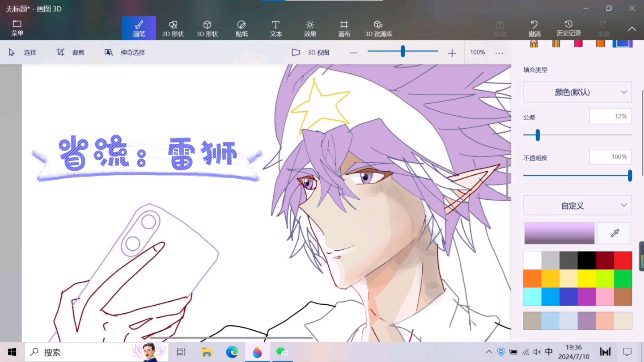The height and width of the screenshot is (362, 644).
Task: Select the blue fill bucket brush
Action: coord(623,43)
